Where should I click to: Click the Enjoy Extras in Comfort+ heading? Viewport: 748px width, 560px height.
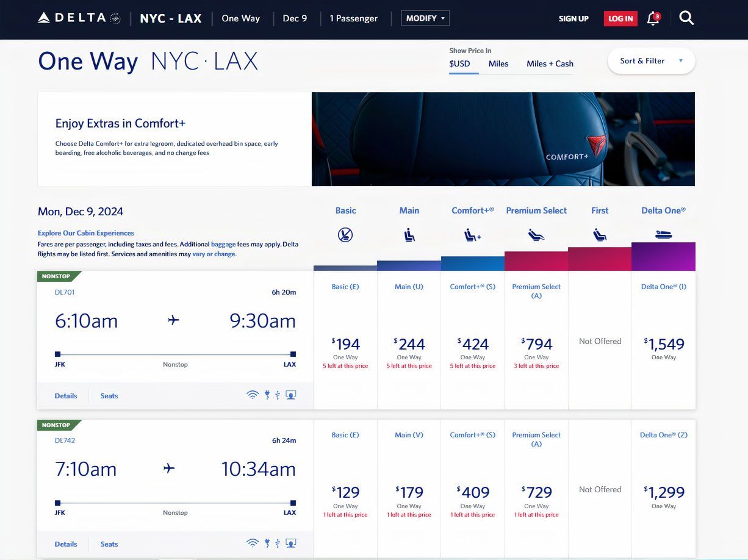(x=120, y=123)
